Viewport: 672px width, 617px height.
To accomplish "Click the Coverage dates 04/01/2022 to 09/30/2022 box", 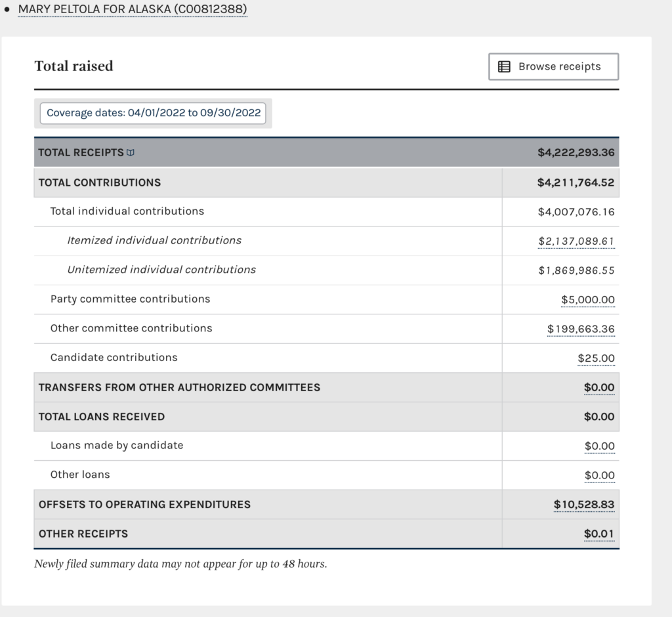I will [153, 113].
